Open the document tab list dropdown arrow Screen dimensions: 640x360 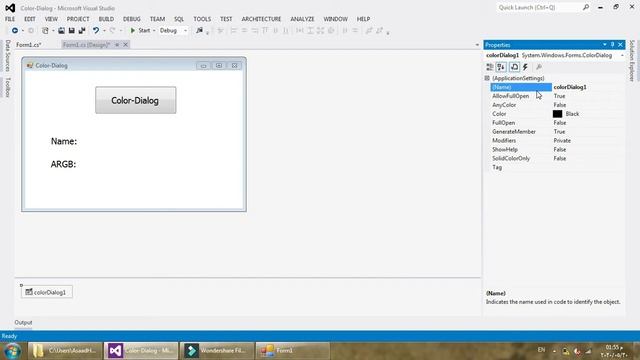pyautogui.click(x=477, y=44)
